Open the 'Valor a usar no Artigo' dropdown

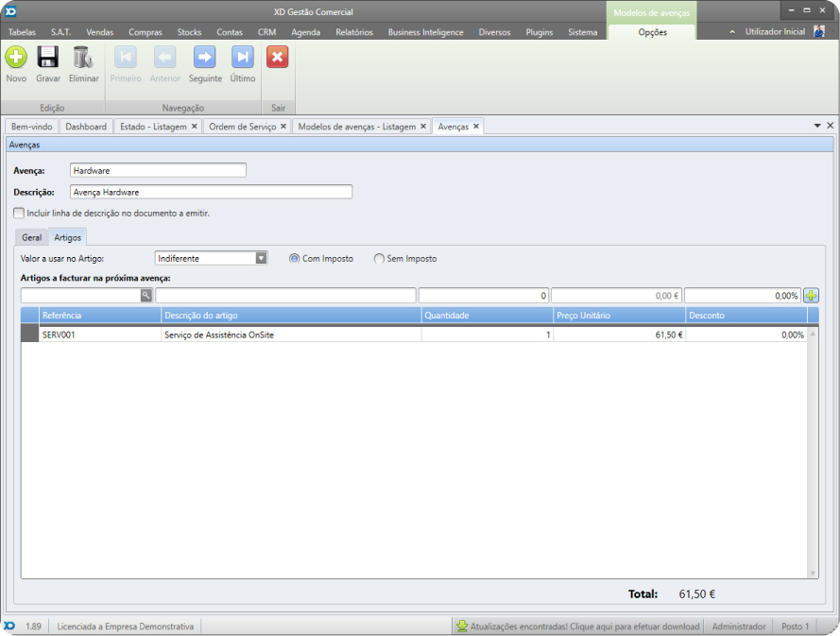pyautogui.click(x=262, y=258)
